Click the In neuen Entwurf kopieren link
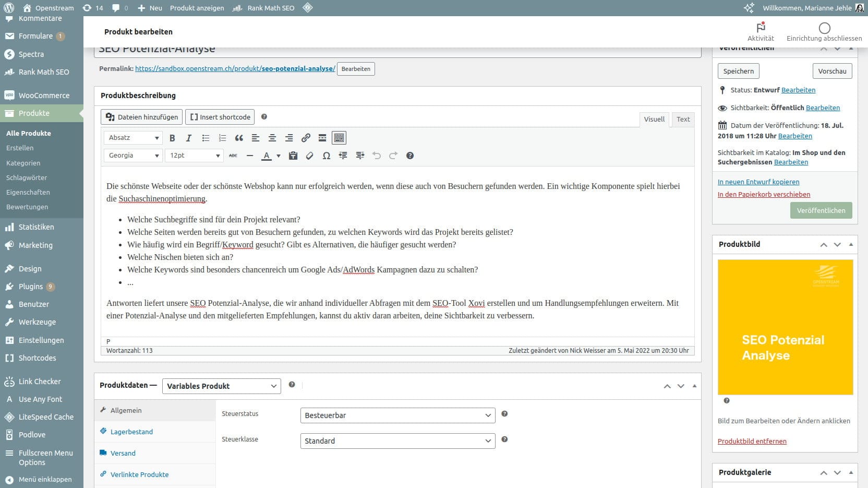 click(x=758, y=182)
